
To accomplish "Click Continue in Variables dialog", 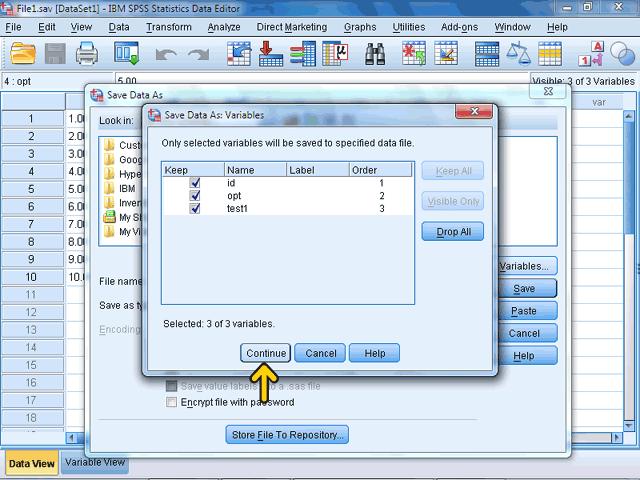I will [x=266, y=353].
